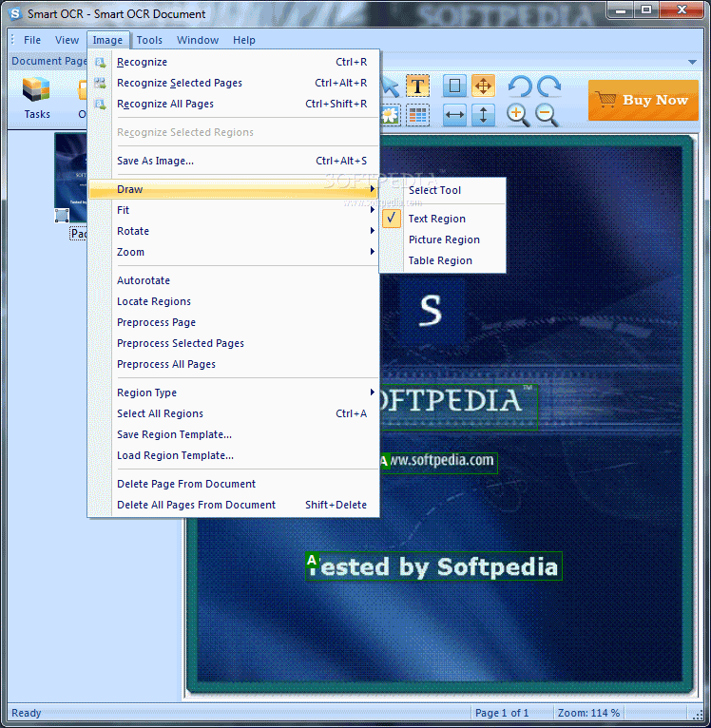Screen dimensions: 711x728
Task: Click the green A marker on www.softpedia.com region
Action: pos(384,462)
